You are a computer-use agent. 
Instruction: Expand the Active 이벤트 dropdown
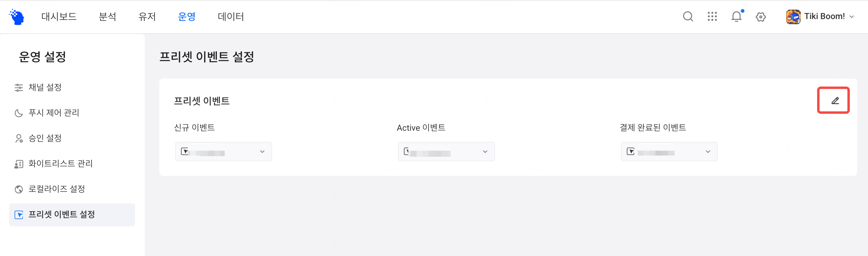click(x=446, y=152)
